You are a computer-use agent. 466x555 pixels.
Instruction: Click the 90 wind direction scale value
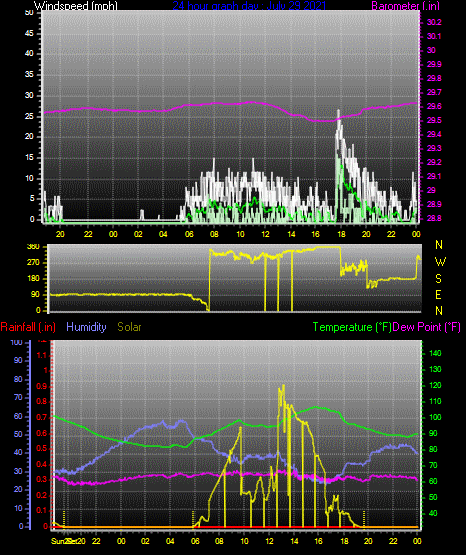click(35, 294)
